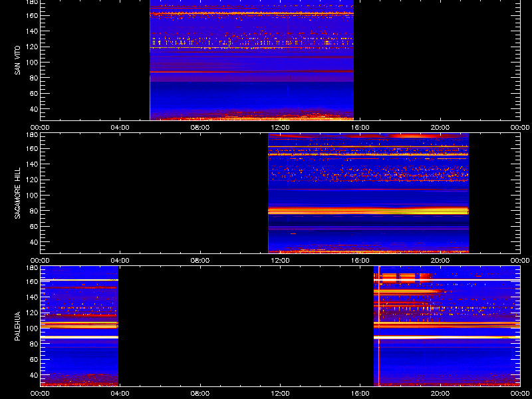Select the San Vito spectrogram data block
This screenshot has height=399, width=532.
252,60
